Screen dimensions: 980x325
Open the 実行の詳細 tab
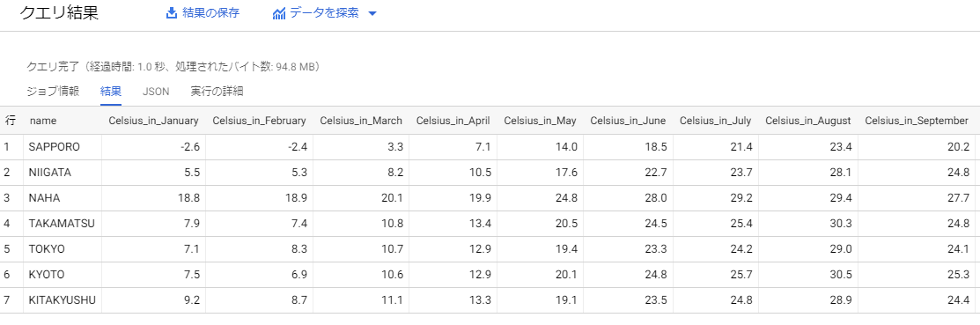click(217, 92)
